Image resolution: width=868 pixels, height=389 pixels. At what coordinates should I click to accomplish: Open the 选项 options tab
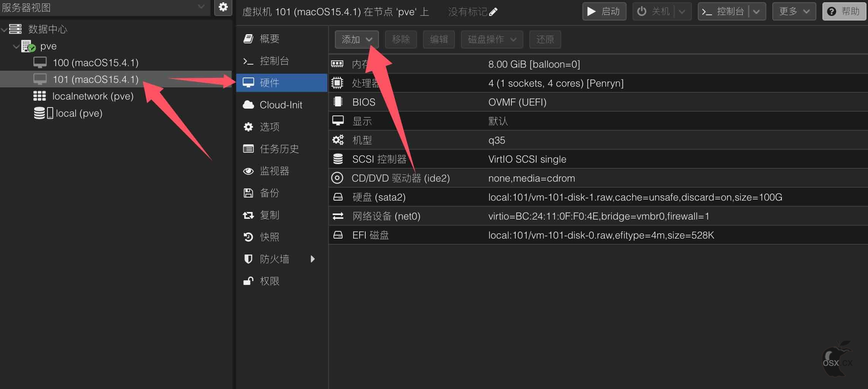[x=282, y=127]
